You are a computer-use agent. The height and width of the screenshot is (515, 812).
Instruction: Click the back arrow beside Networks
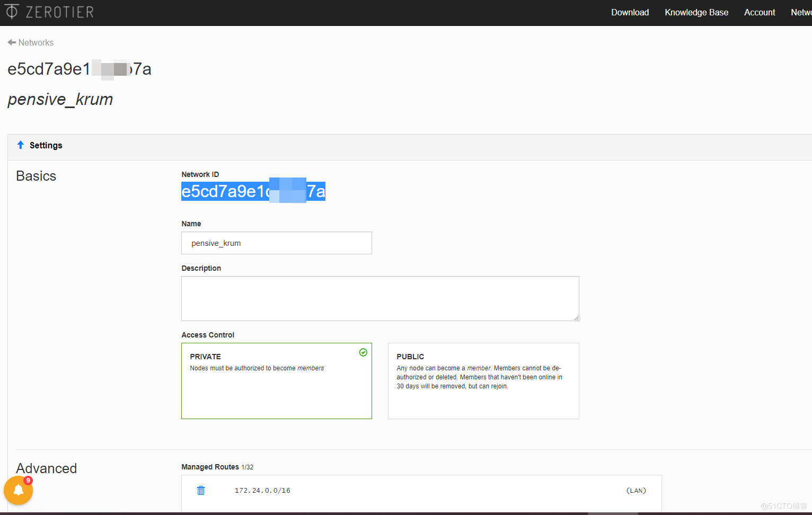[x=12, y=42]
